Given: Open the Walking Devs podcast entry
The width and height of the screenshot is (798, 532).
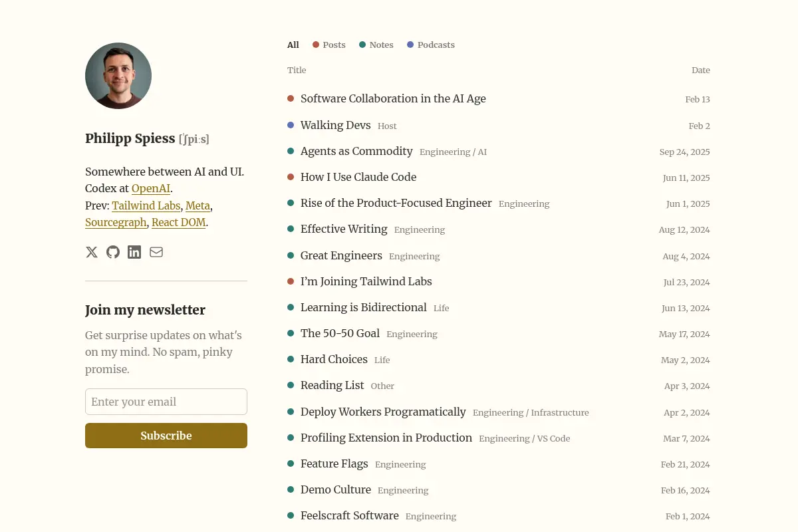Looking at the screenshot, I should [336, 125].
